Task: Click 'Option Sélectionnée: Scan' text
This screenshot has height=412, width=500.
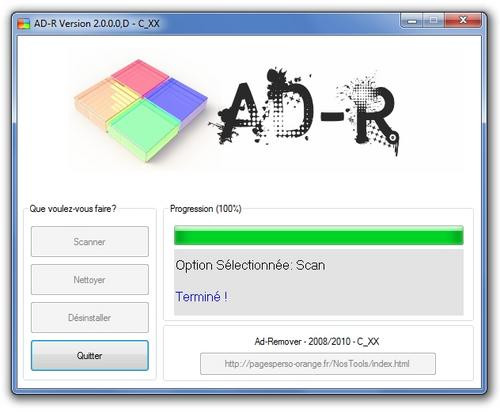Action: [x=250, y=265]
